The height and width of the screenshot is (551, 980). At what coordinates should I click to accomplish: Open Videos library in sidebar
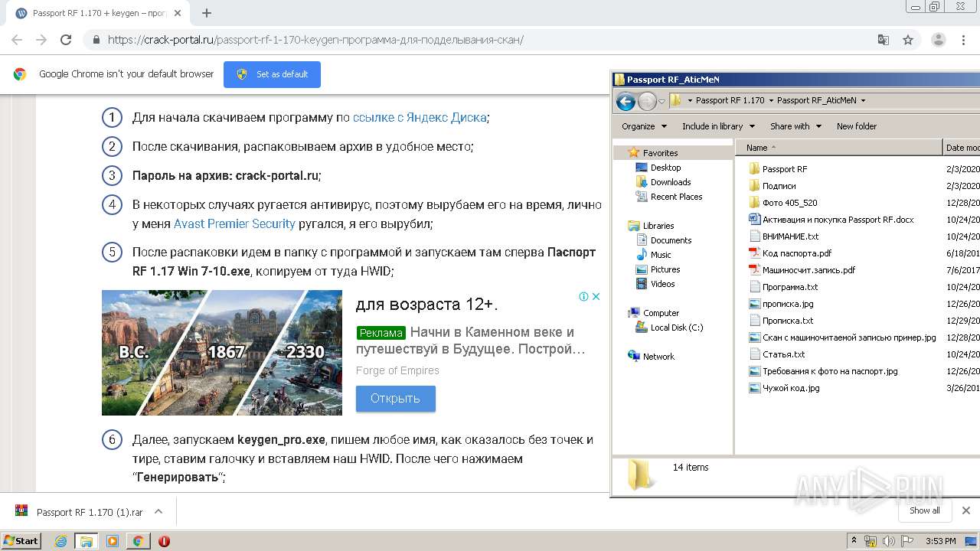point(655,284)
